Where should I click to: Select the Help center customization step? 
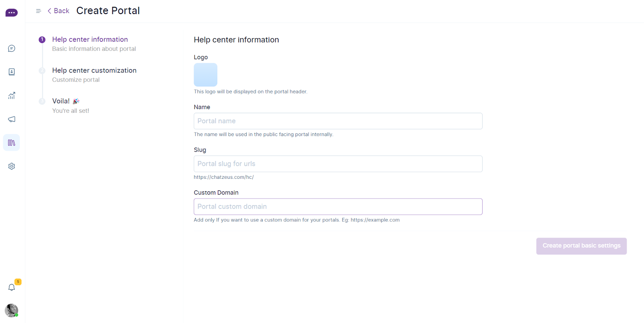94,70
